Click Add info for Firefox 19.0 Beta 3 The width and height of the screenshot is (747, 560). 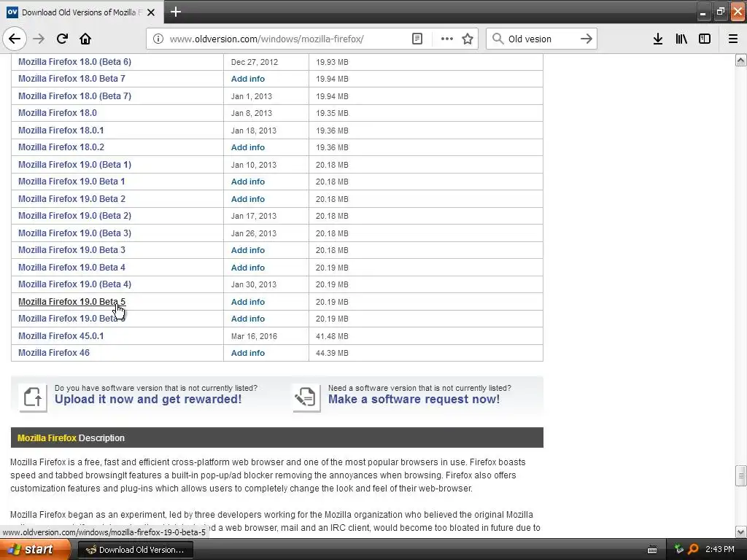click(248, 251)
